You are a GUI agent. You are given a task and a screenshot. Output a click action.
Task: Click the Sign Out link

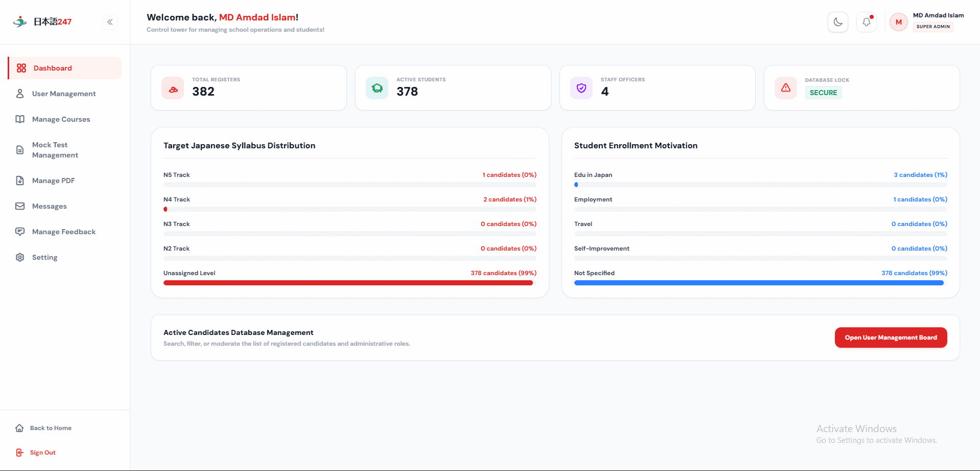click(43, 453)
